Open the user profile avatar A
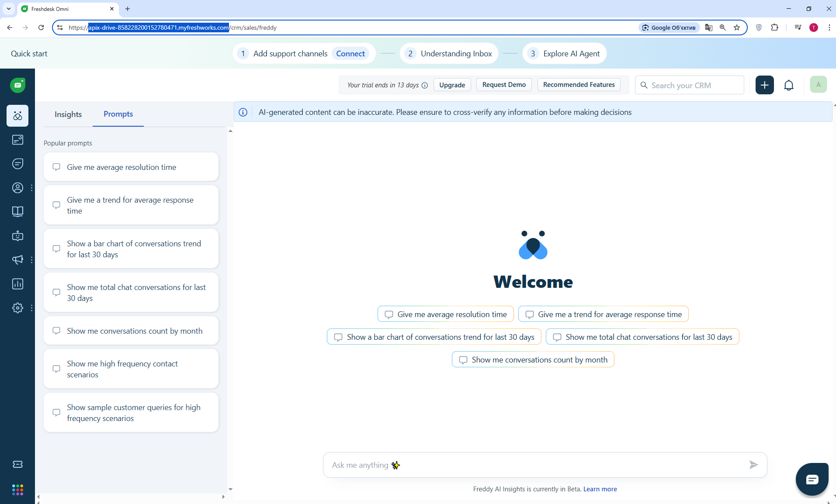Viewport: 836px width, 504px height. tap(819, 85)
